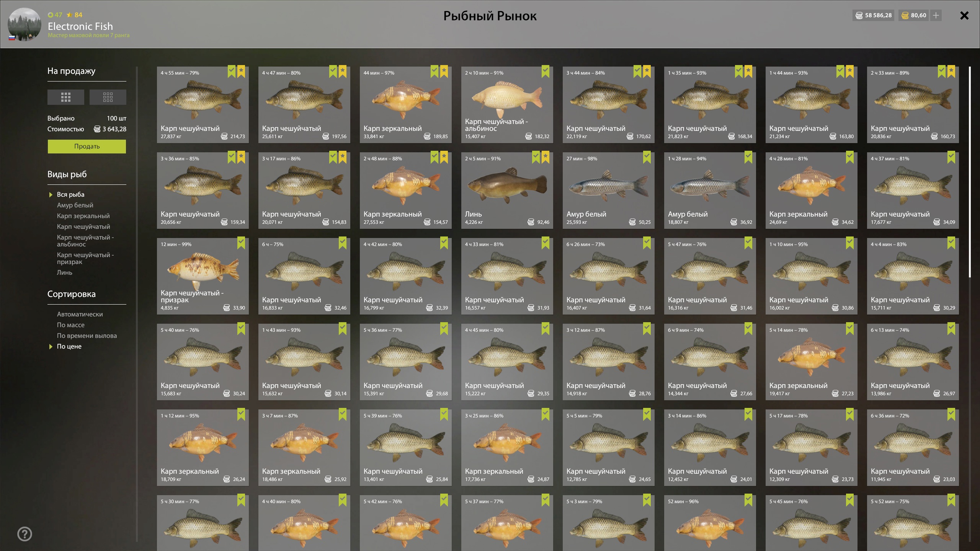
Task: Uncheck the Карп чешуйчатый - альбинос card
Action: point(546,71)
